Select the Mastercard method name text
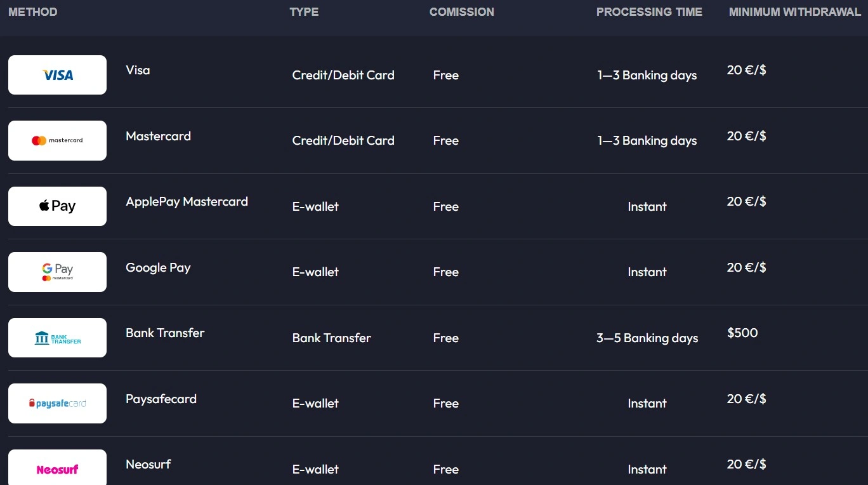 tap(158, 136)
